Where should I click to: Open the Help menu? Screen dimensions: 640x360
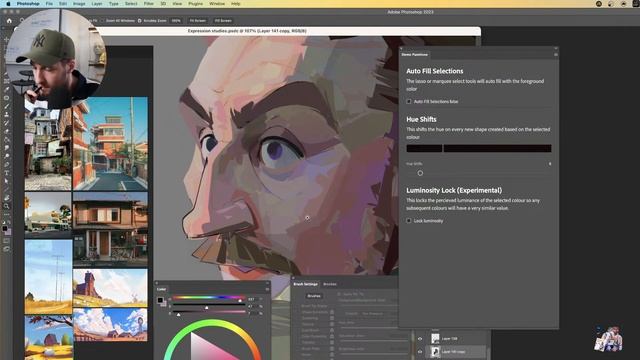coord(236,4)
